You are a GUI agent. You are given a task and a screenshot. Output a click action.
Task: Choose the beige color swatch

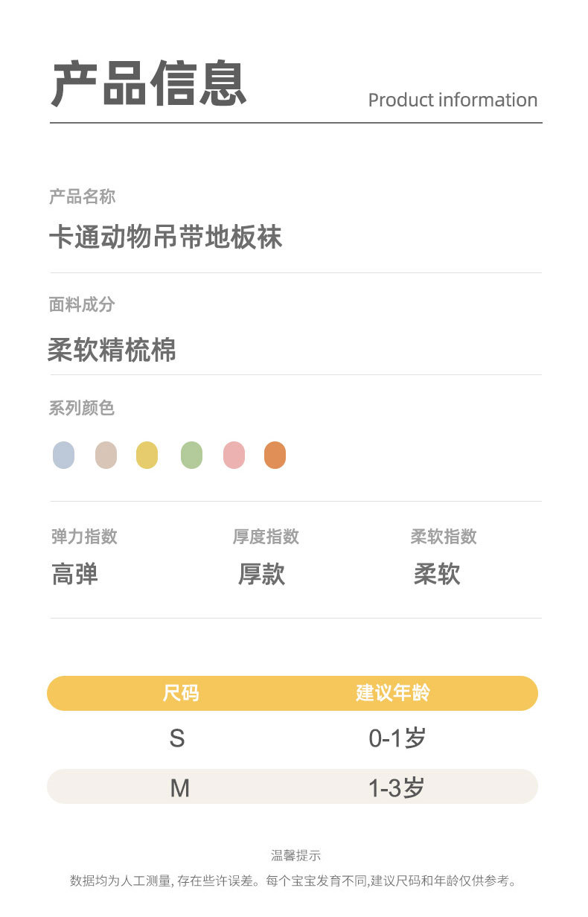pyautogui.click(x=106, y=455)
